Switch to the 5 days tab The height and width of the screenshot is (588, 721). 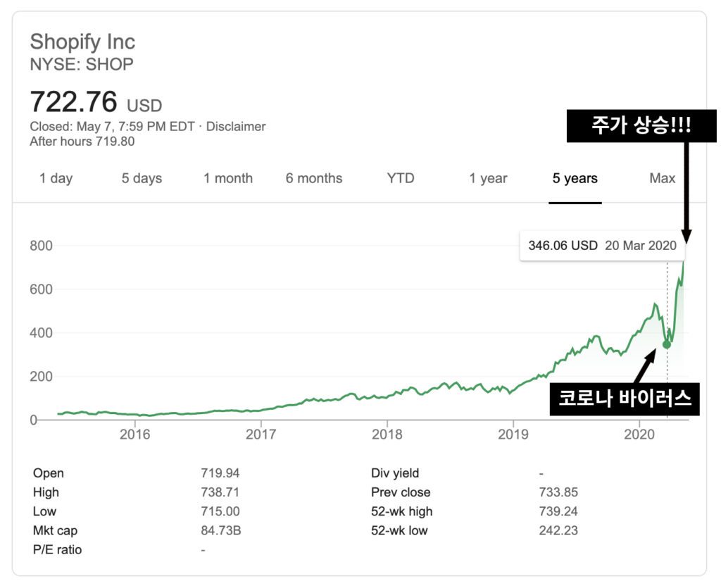142,179
